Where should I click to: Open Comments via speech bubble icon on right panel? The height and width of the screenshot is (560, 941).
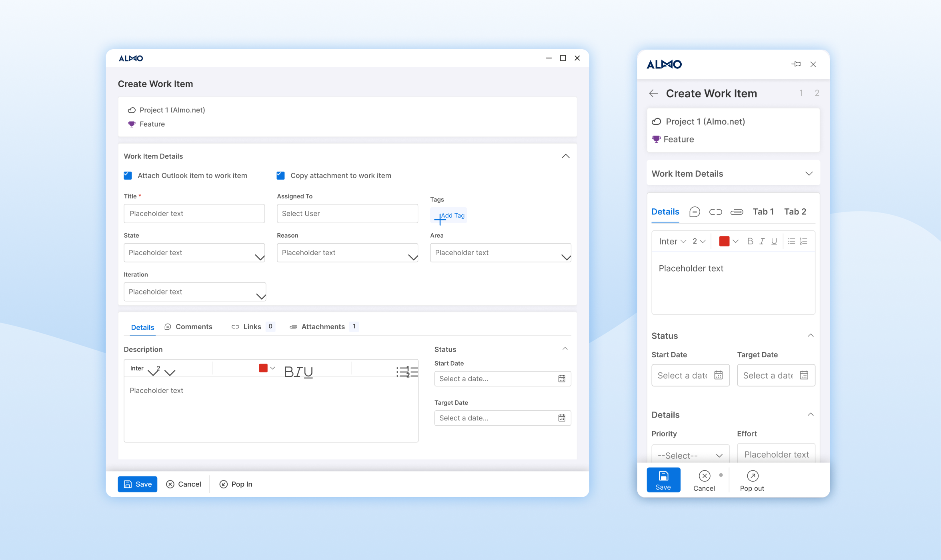[695, 212]
